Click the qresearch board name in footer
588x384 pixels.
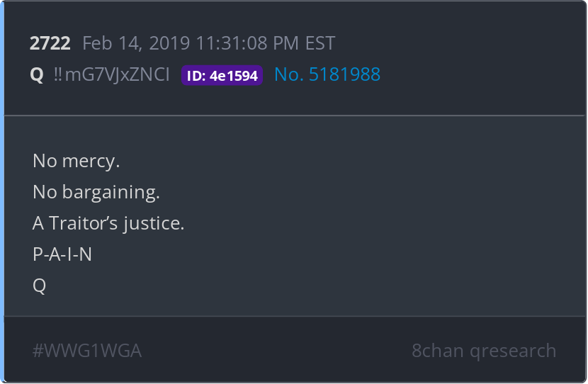click(513, 351)
